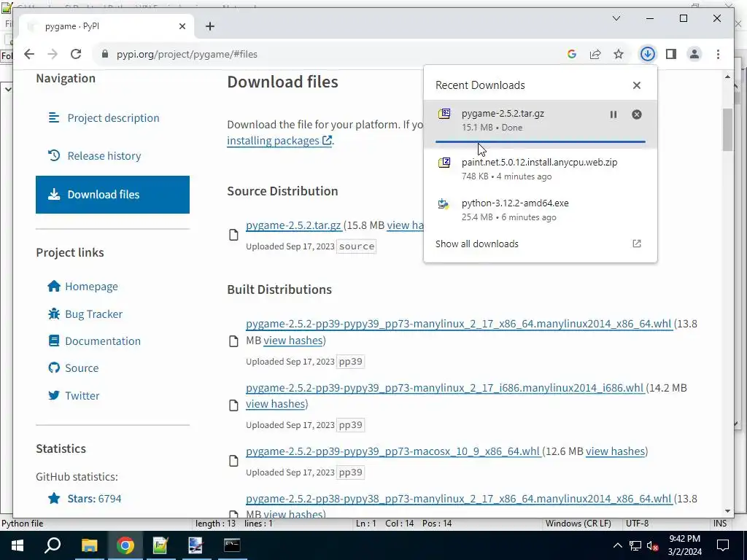The image size is (747, 560).
Task: Open the Google icon in address bar
Action: pos(572,54)
